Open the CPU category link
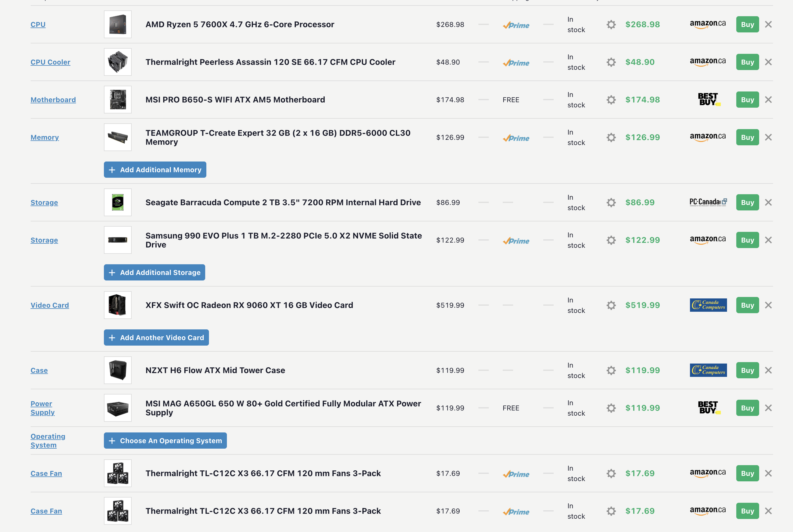The width and height of the screenshot is (793, 532). tap(38, 24)
